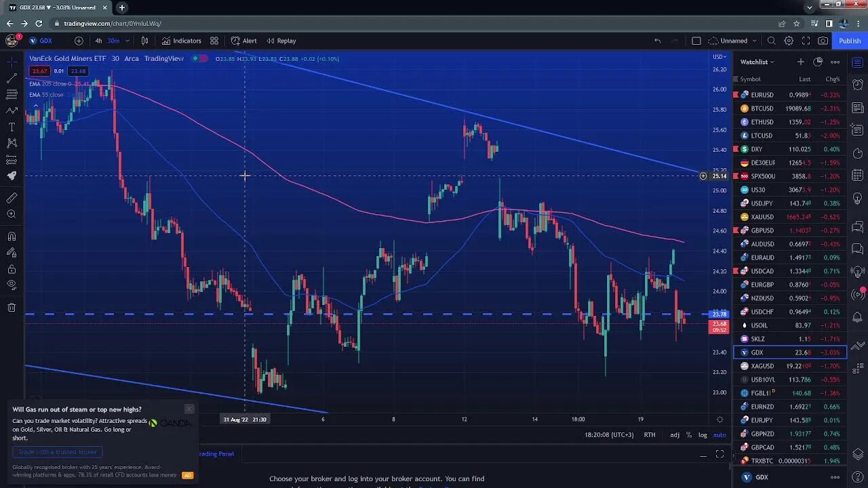Click Trade with a trusted broker link

coord(58,452)
